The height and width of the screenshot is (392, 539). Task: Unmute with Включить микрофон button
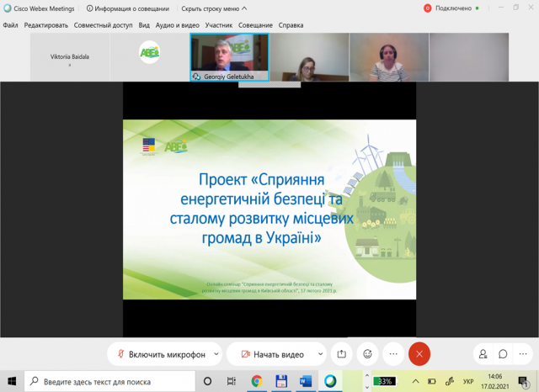coord(161,354)
